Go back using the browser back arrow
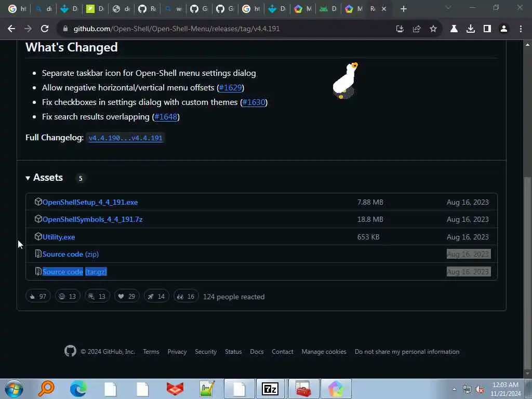Screen dimensions: 532x399 click(x=11, y=29)
